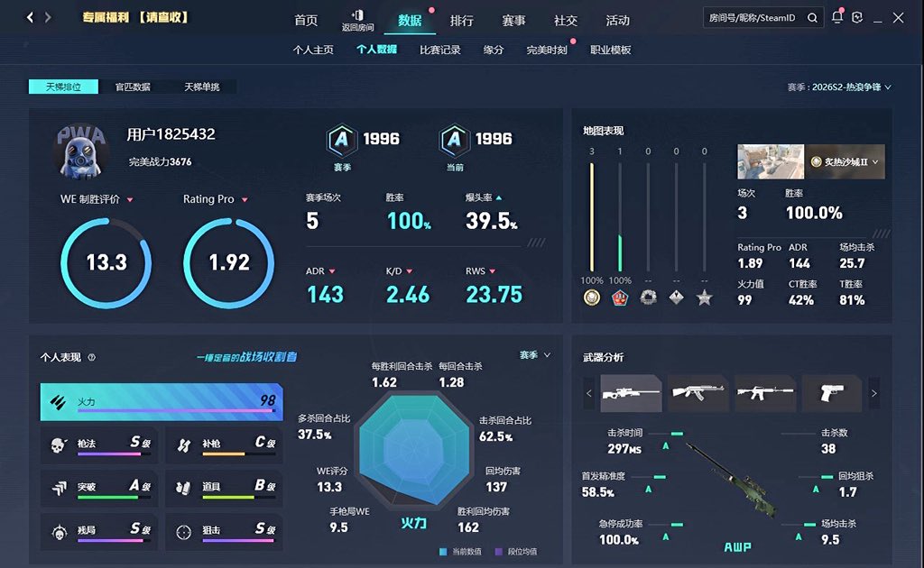
Task: Show previous weapons with left arrow
Action: (588, 393)
